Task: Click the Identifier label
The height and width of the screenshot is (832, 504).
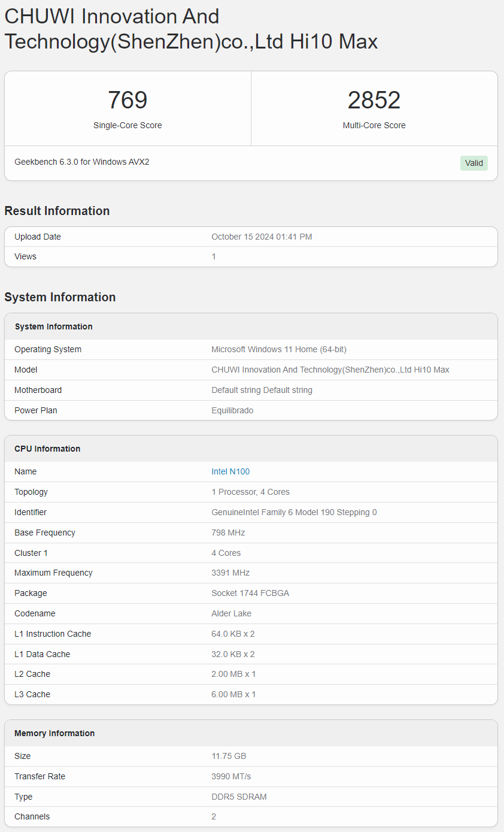Action: tap(31, 512)
